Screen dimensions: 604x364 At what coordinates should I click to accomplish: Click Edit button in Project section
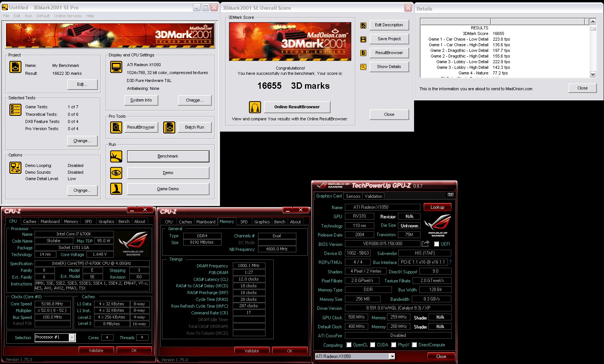click(x=82, y=85)
